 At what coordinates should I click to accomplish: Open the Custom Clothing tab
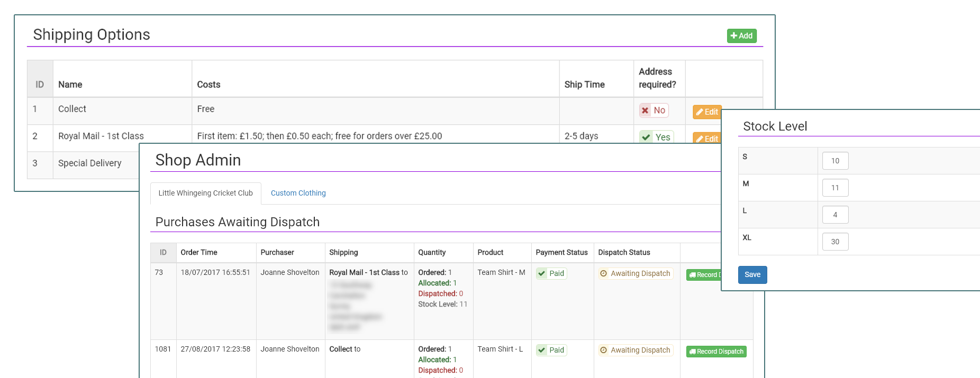tap(298, 193)
